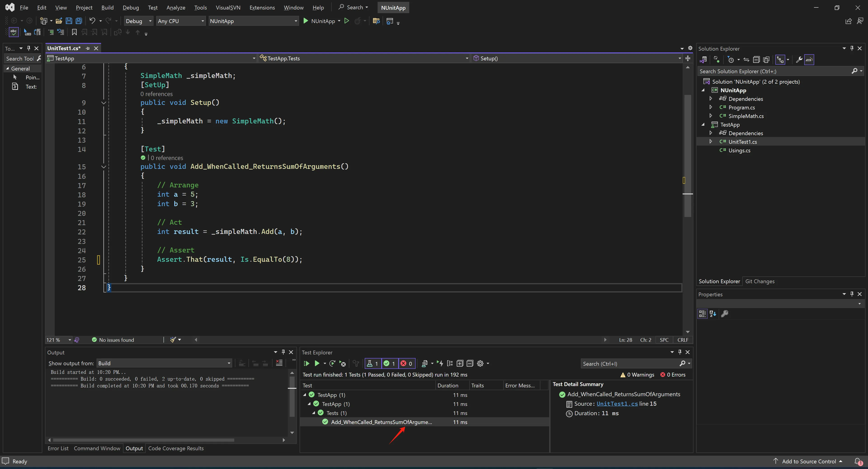Switch to Error List tab
868x469 pixels.
[x=58, y=448]
